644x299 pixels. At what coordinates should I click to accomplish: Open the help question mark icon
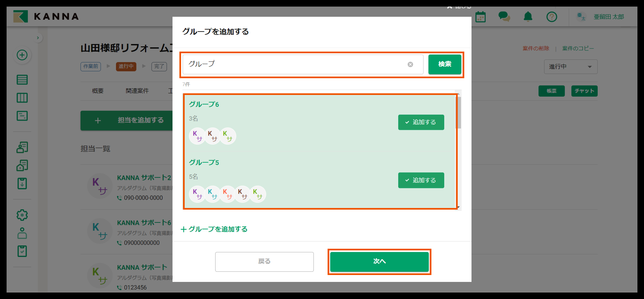(x=552, y=17)
